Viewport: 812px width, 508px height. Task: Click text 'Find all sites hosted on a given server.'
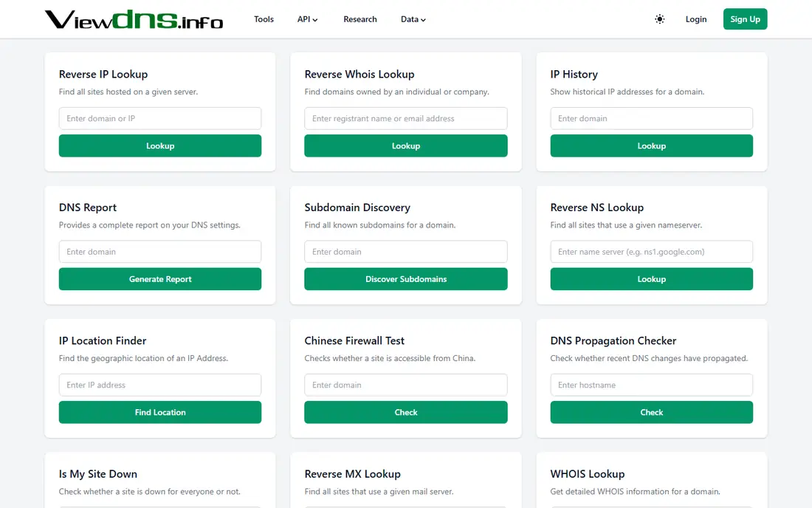tap(128, 92)
